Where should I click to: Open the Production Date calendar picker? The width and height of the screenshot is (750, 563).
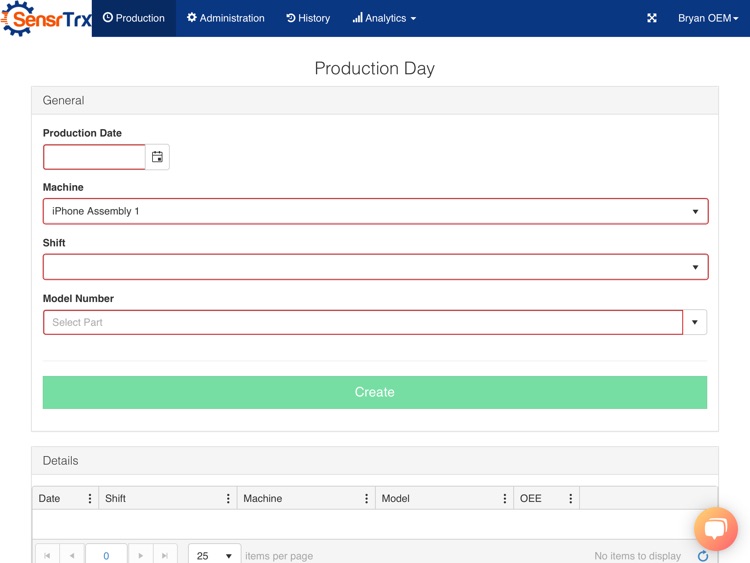(157, 157)
